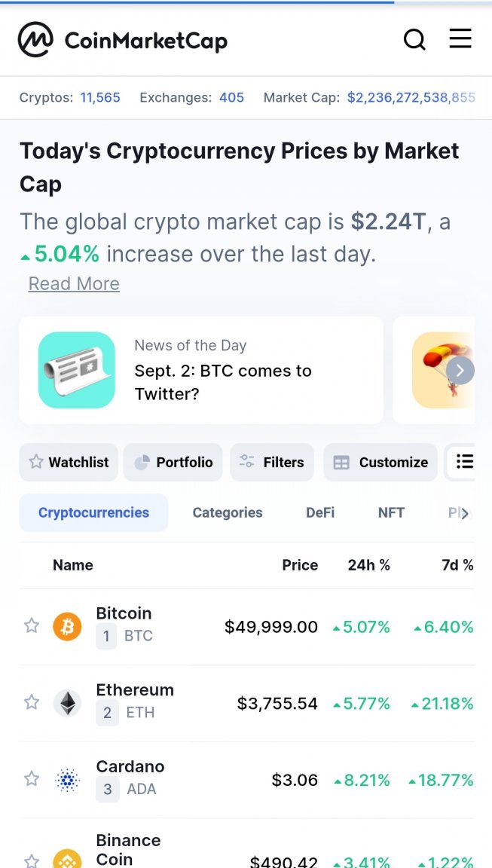Open the Filters options
The image size is (492, 868).
point(272,463)
